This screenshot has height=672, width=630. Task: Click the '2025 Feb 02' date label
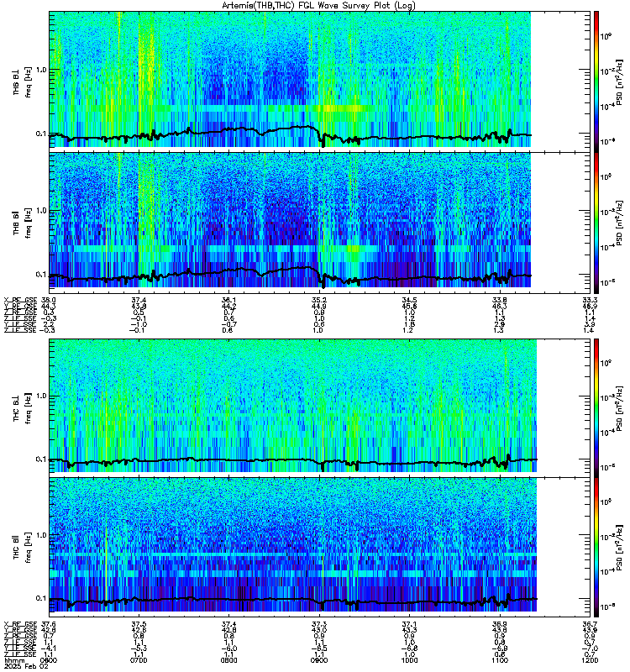coord(26,666)
